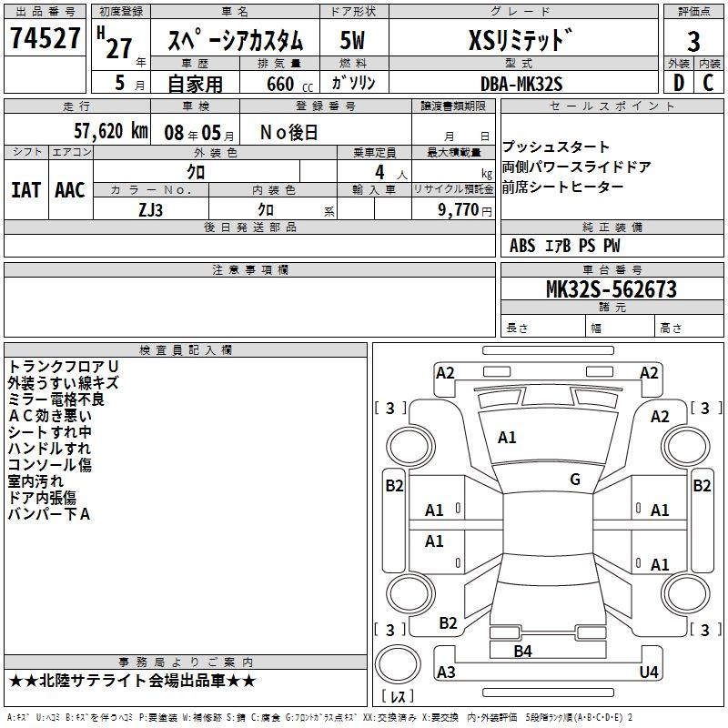Click the interior grade C cell

[x=708, y=82]
